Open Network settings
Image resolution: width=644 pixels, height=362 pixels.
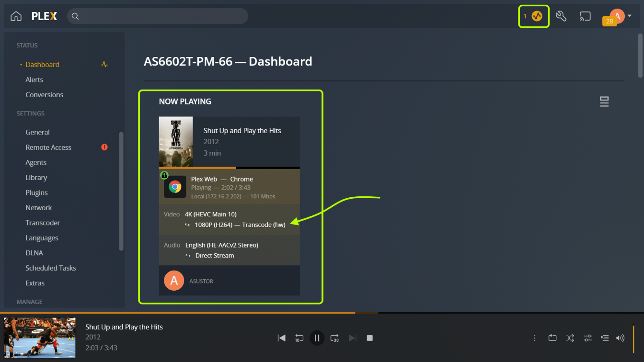coord(38,208)
